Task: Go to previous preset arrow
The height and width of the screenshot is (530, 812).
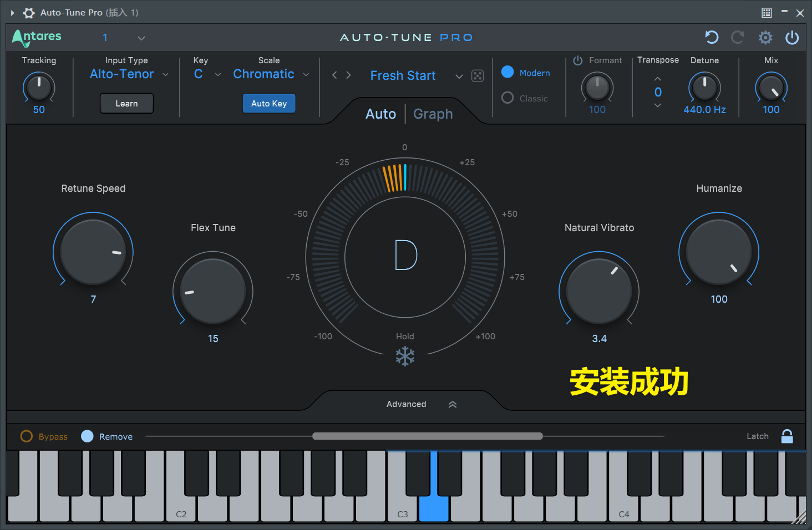Action: point(334,75)
